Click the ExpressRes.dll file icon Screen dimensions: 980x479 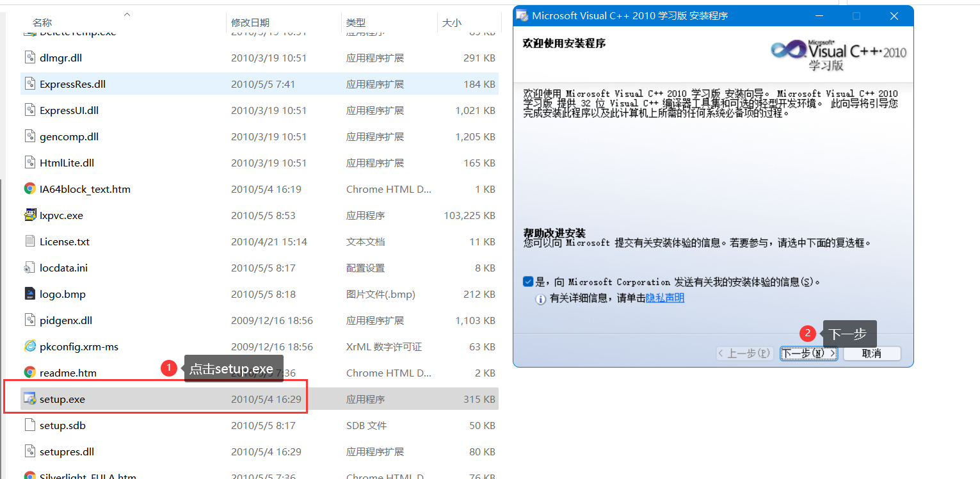pyautogui.click(x=29, y=84)
